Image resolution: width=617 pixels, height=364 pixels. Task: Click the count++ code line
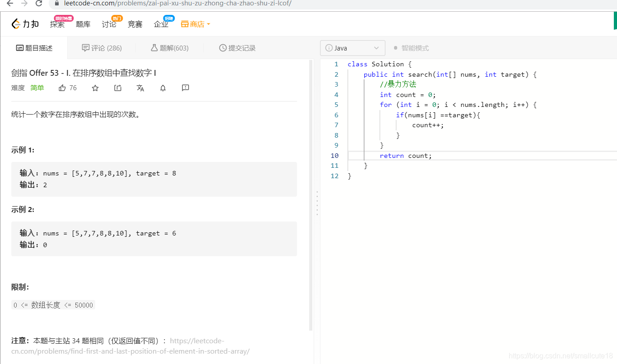[x=428, y=125]
